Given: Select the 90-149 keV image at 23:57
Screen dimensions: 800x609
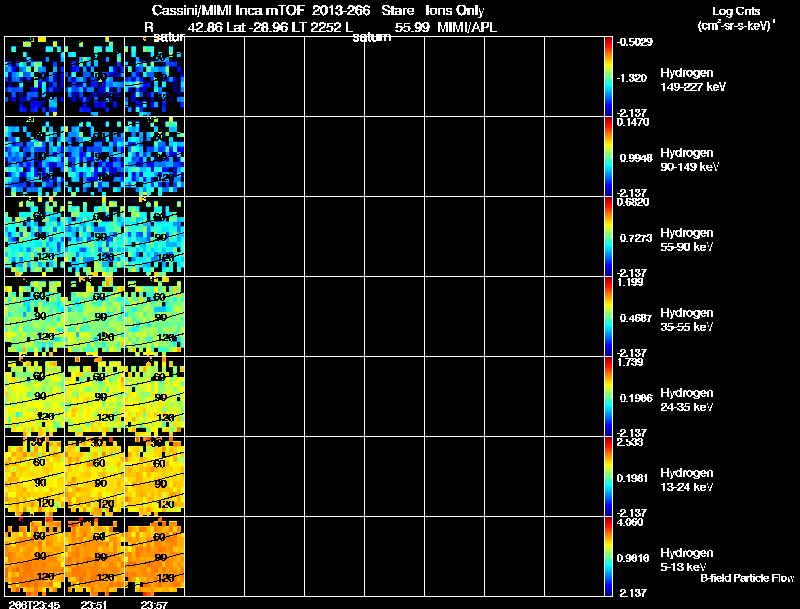Looking at the screenshot, I should pos(154,156).
